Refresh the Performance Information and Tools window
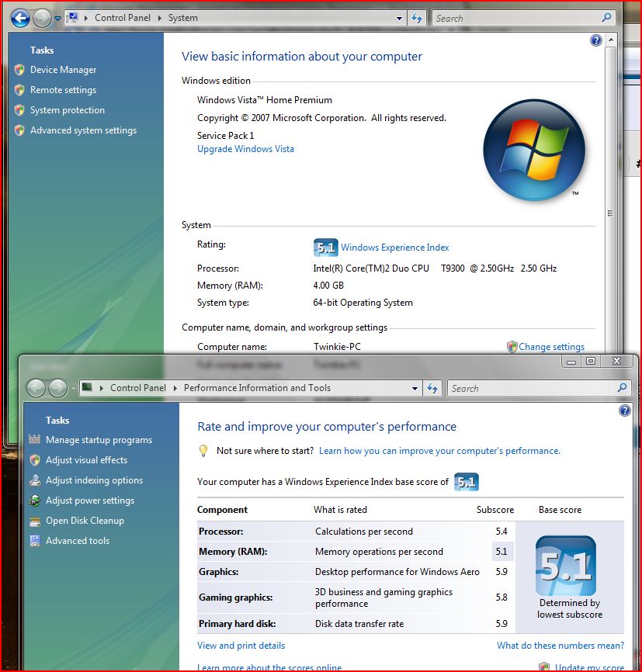Image resolution: width=642 pixels, height=672 pixels. (x=432, y=388)
